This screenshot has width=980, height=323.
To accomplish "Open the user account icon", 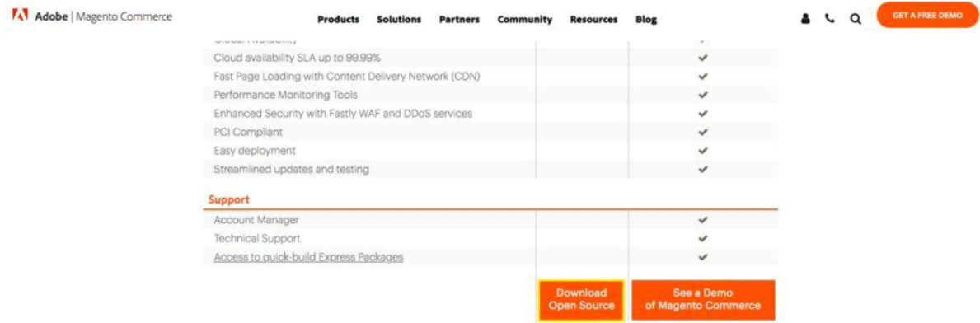I will click(x=805, y=19).
